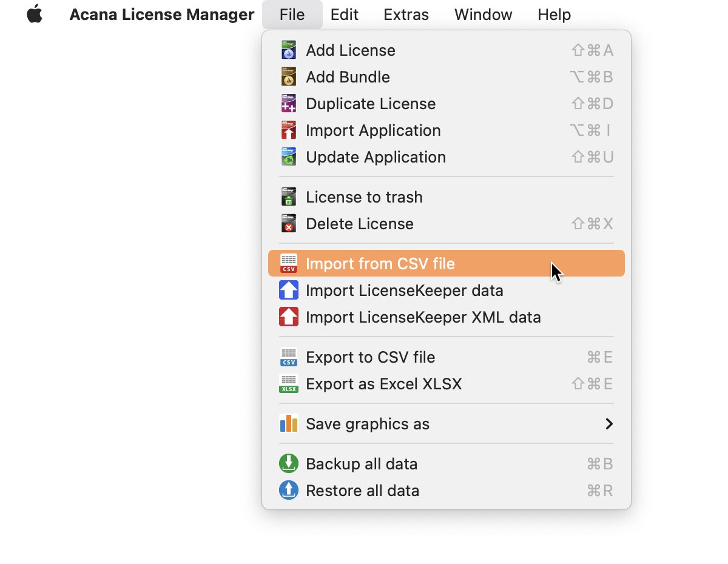Image resolution: width=728 pixels, height=564 pixels.
Task: Select Export as Excel XLSX
Action: [447, 384]
